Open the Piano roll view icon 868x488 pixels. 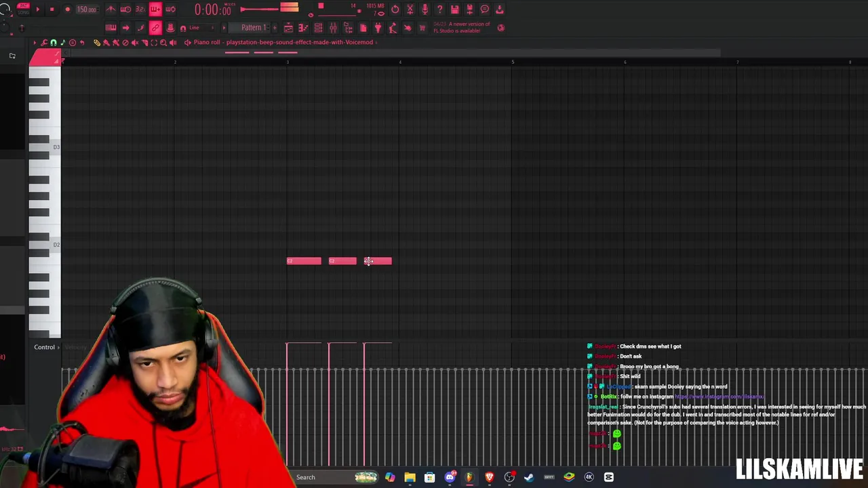303,28
